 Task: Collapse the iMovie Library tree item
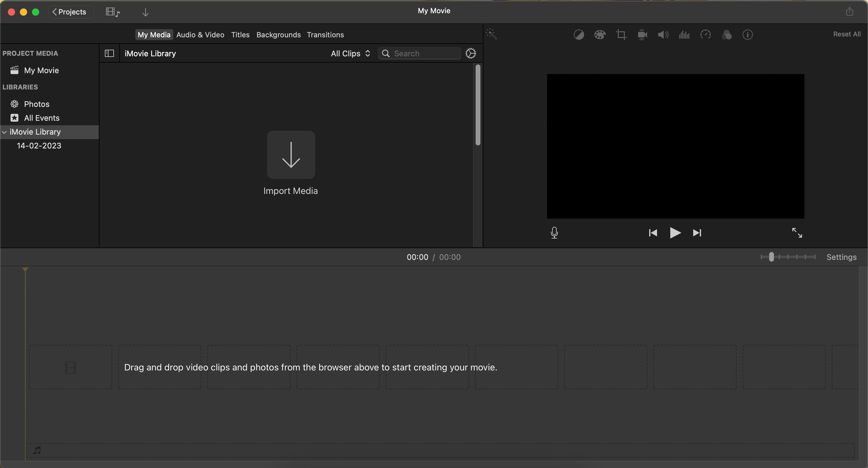pyautogui.click(x=5, y=132)
